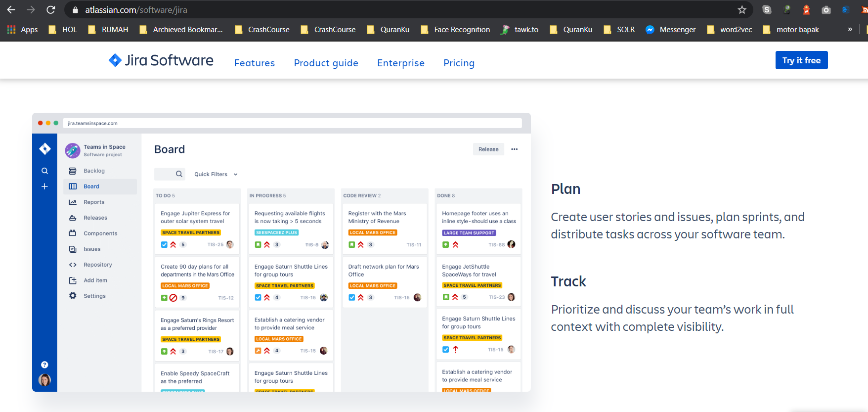Open the grey Skype extension icon

(767, 10)
